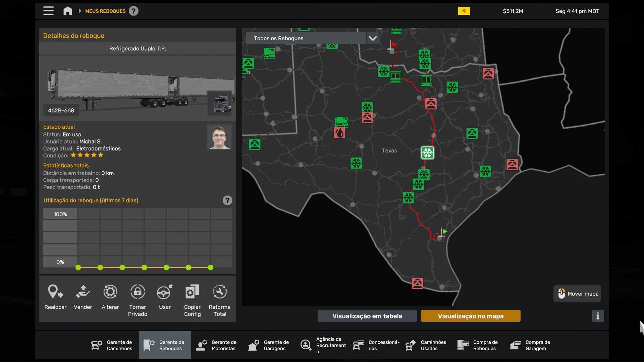Viewport: 644px width, 362px height.
Task: Click last dot on trailer usage timeline
Action: 210,267
